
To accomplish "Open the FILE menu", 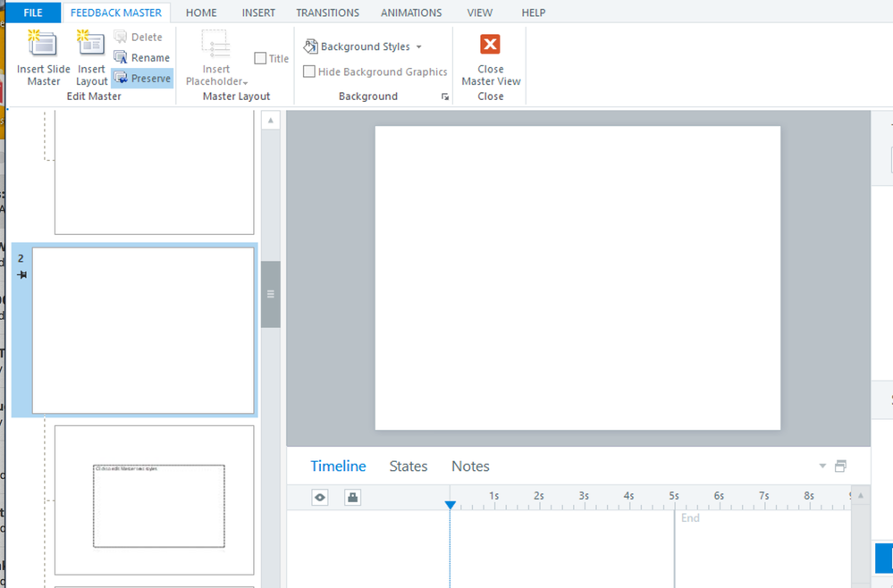I will 33,13.
